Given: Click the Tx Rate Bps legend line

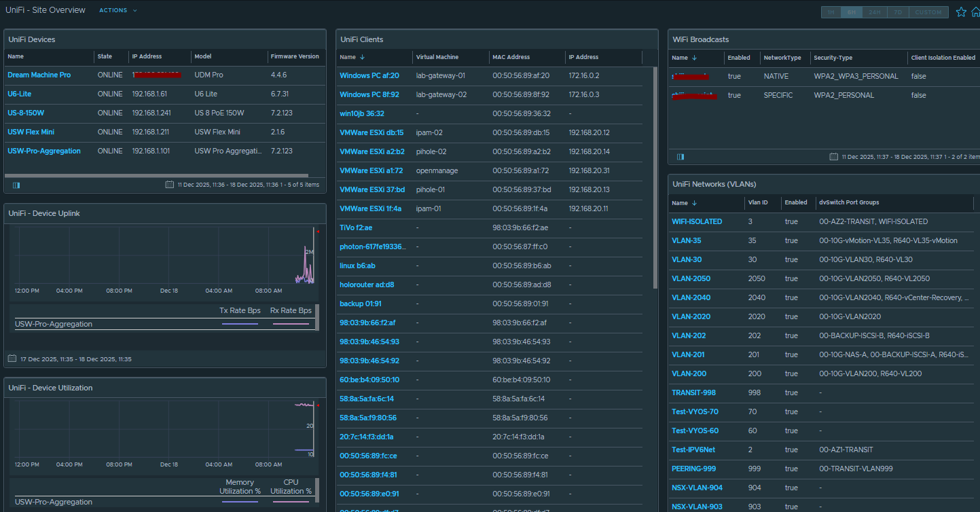Looking at the screenshot, I should (240, 324).
